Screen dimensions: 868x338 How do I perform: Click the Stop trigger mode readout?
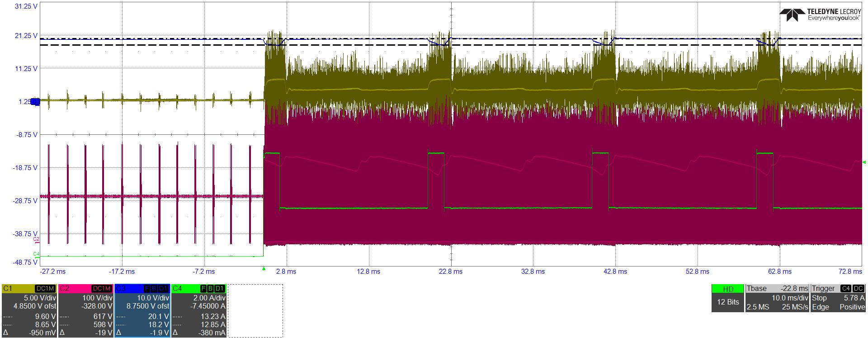[x=819, y=298]
